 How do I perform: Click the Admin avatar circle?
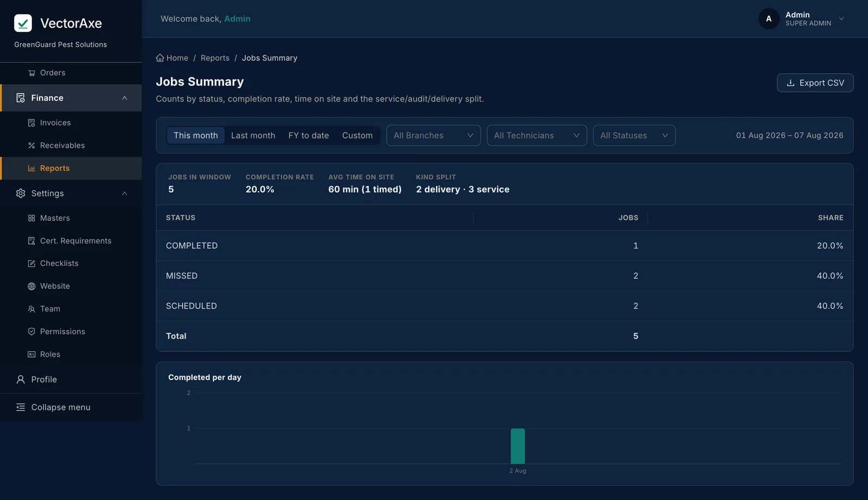point(769,18)
